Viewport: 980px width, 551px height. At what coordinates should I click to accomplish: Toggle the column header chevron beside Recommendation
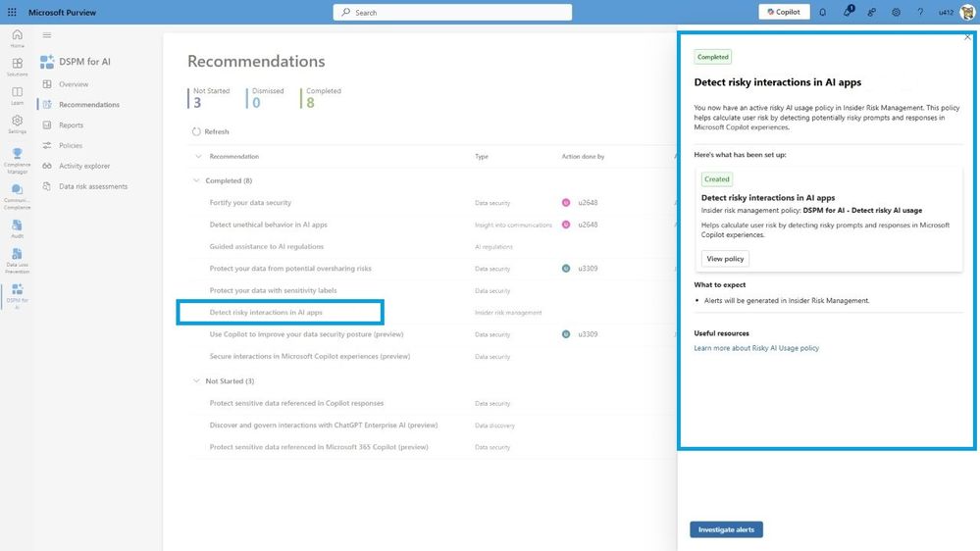198,156
